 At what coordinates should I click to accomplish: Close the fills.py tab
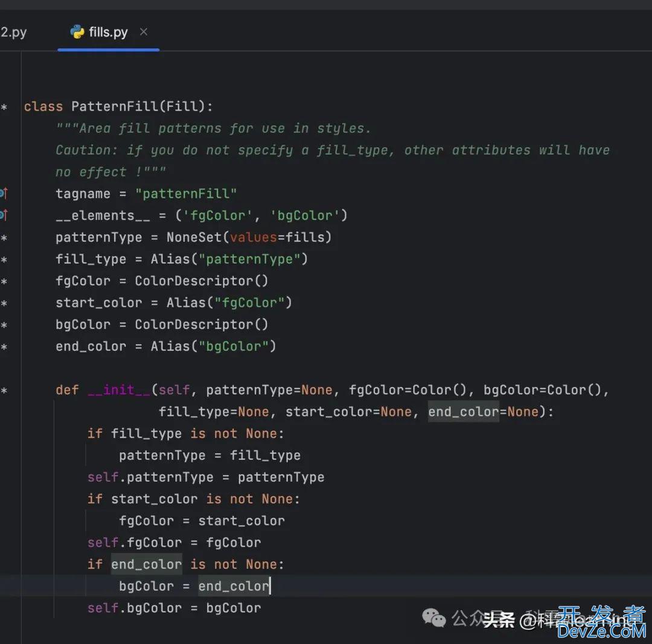144,31
